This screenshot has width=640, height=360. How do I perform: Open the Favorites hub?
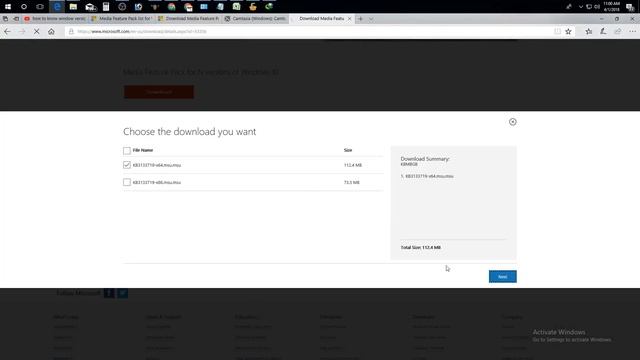click(x=589, y=31)
